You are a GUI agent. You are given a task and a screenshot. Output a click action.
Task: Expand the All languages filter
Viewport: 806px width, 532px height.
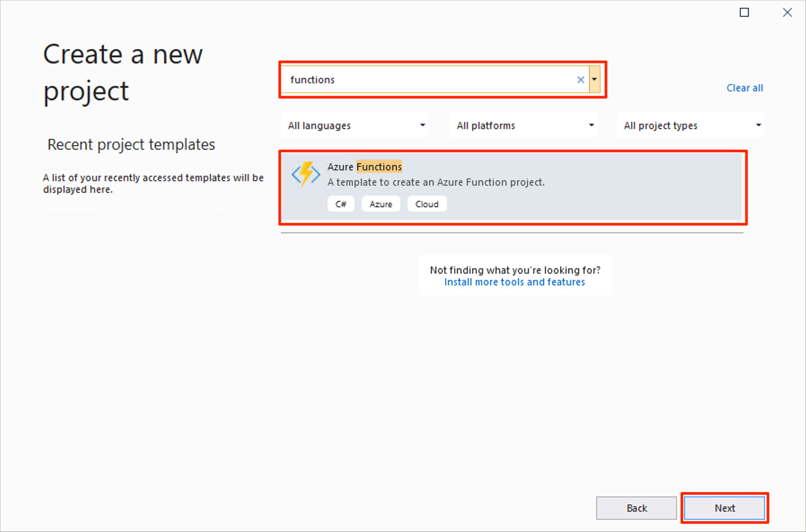(x=354, y=125)
